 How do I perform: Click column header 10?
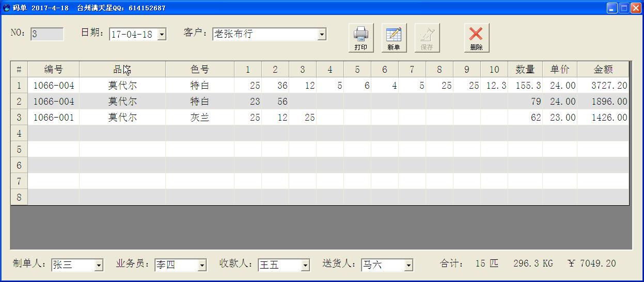point(494,70)
